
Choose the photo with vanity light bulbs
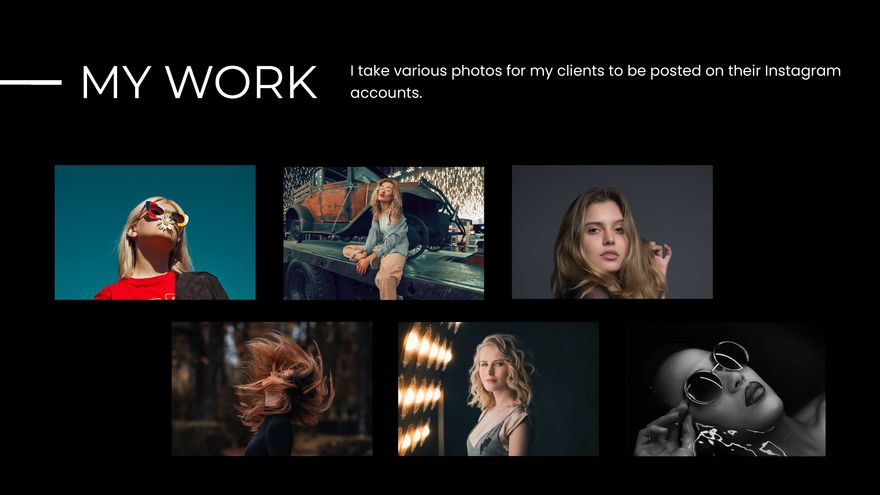point(498,389)
